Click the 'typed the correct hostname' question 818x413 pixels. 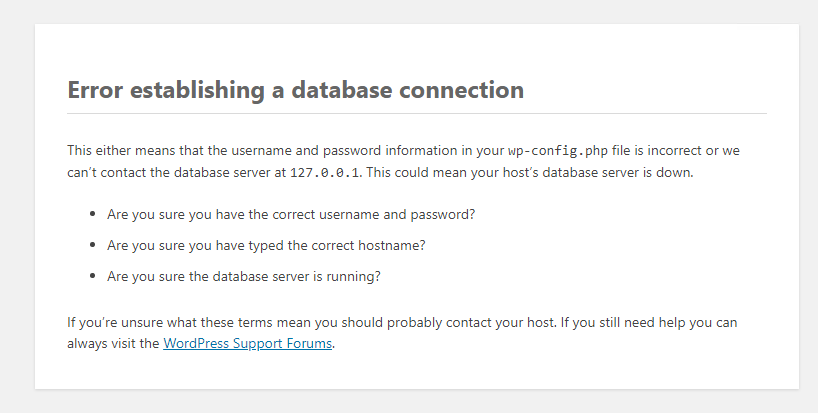282,245
